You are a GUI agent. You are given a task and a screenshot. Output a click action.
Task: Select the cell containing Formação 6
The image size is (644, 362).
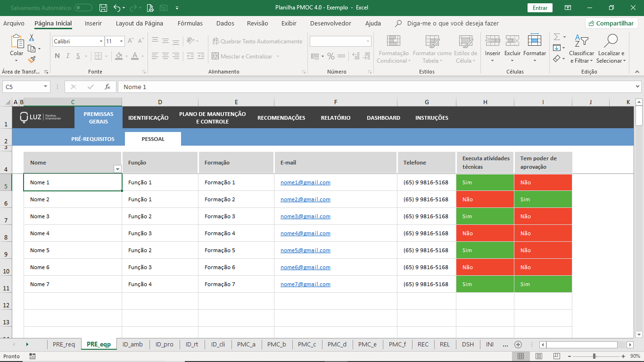pyautogui.click(x=236, y=267)
